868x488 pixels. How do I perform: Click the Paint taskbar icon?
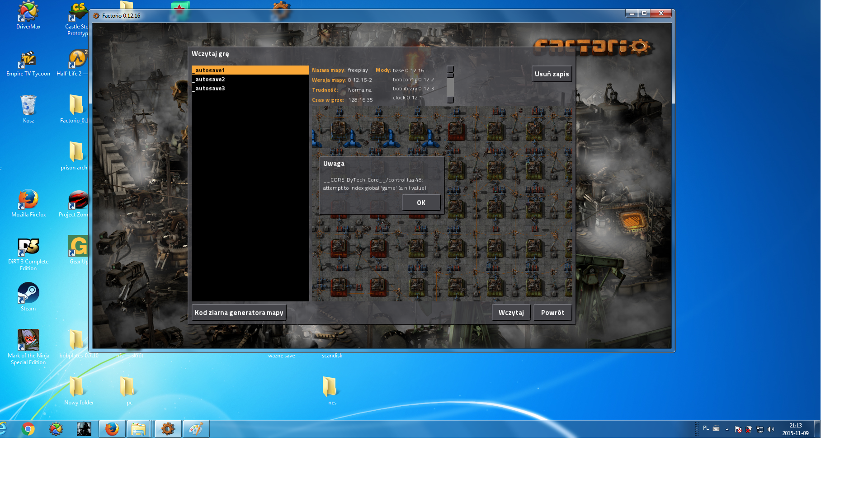point(196,429)
